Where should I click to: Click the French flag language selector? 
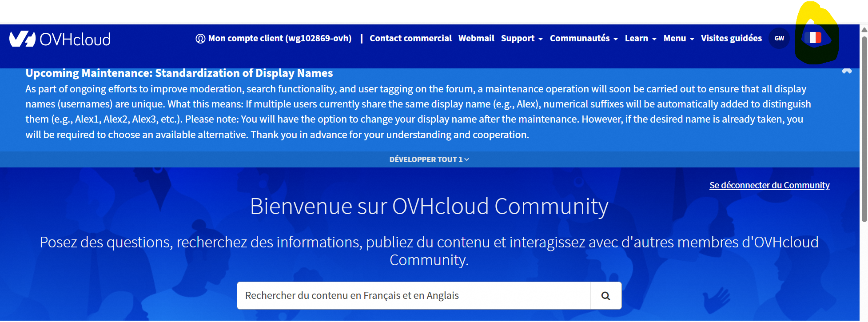(x=812, y=38)
